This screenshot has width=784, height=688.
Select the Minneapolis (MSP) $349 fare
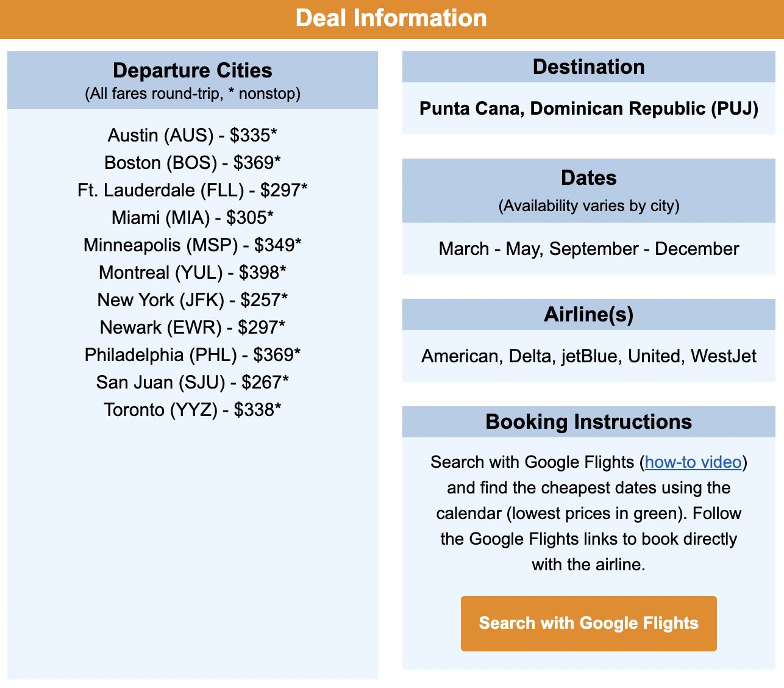pyautogui.click(x=192, y=245)
